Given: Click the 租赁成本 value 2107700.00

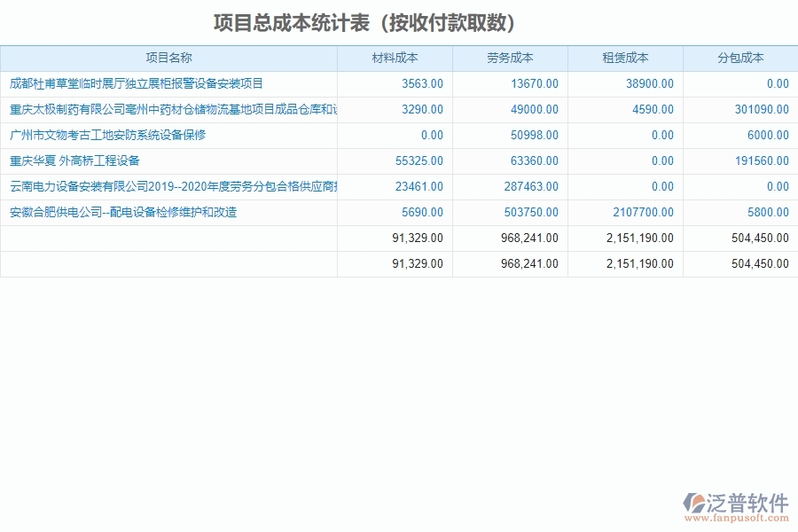Looking at the screenshot, I should click(643, 212).
